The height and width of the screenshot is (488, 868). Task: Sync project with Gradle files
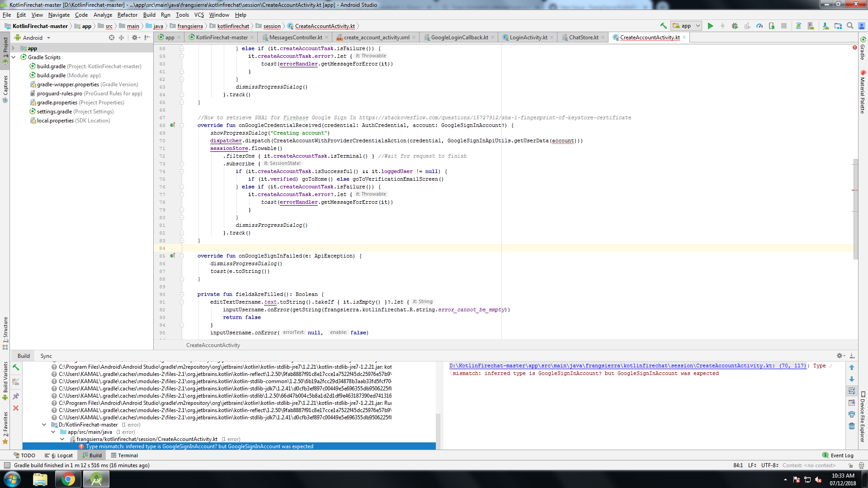(x=798, y=26)
